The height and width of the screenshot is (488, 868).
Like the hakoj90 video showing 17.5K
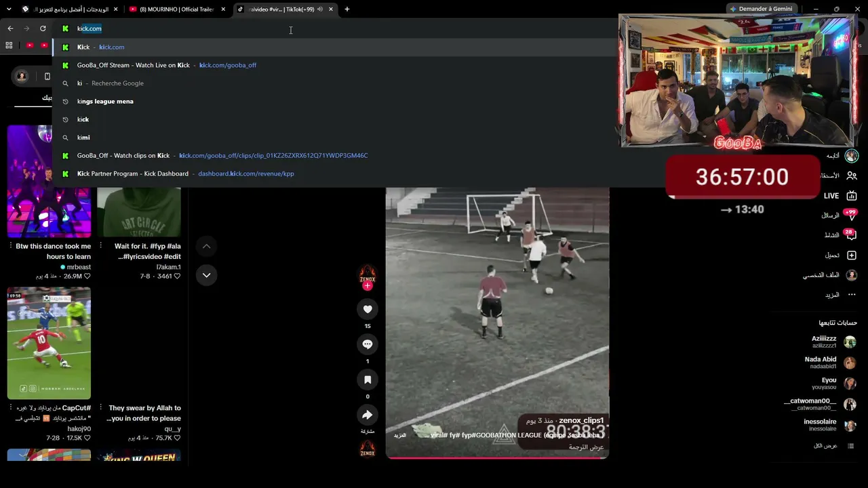(87, 439)
